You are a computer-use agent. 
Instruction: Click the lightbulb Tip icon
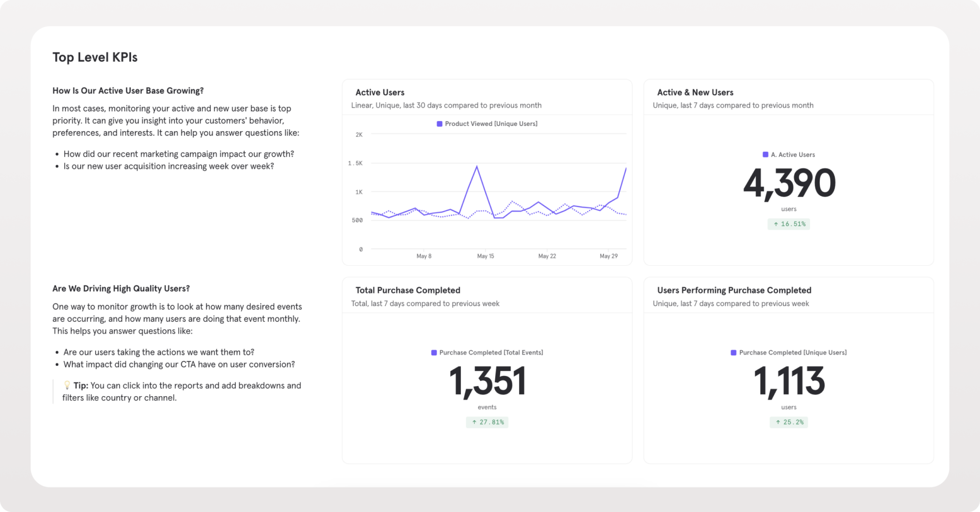pos(67,385)
